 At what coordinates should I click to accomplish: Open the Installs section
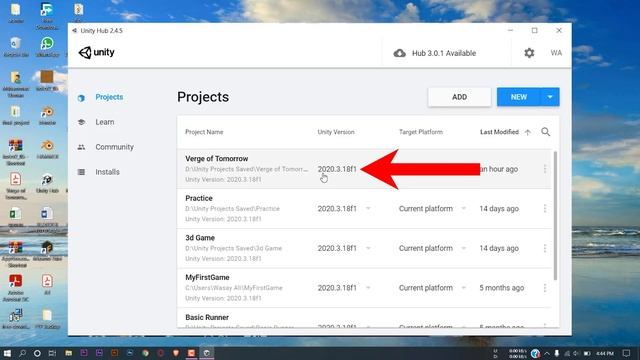107,172
